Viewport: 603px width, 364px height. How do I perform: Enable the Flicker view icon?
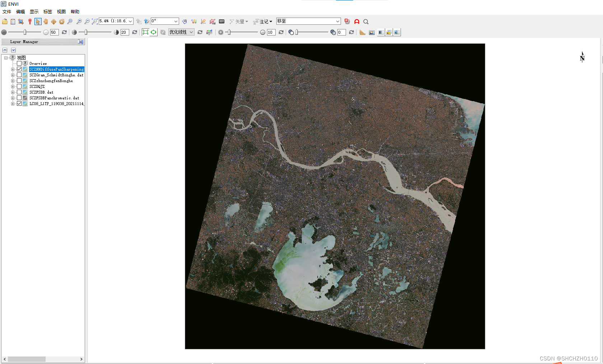(x=389, y=32)
